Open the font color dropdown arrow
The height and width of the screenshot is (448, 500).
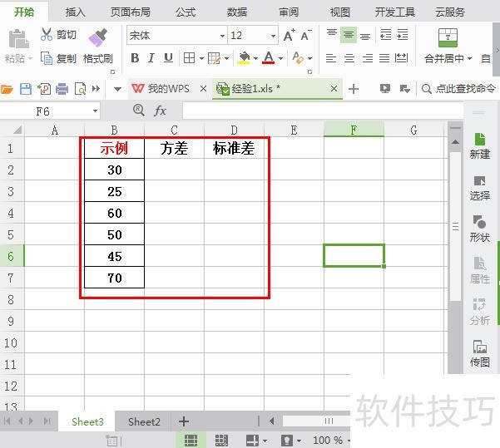click(x=280, y=58)
